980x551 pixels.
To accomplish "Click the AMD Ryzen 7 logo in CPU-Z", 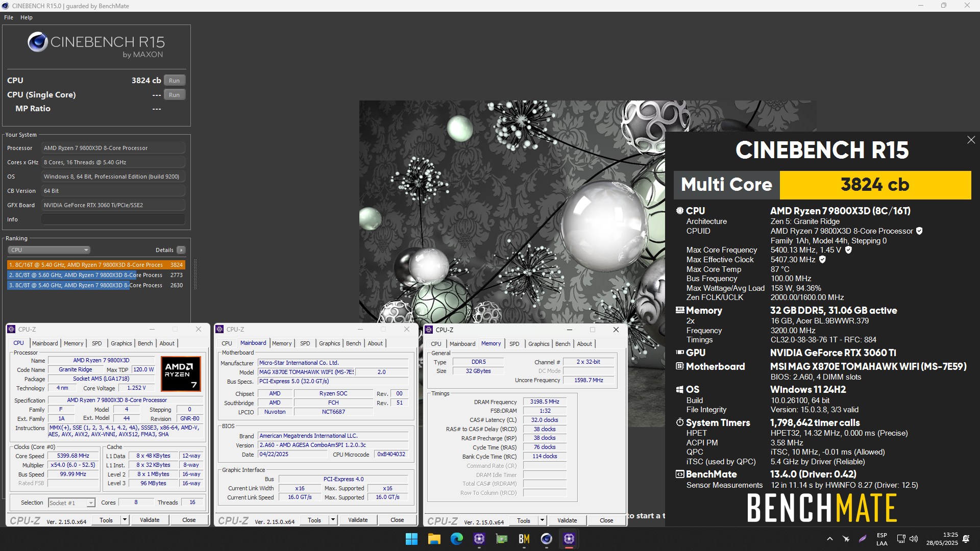I will tap(181, 374).
